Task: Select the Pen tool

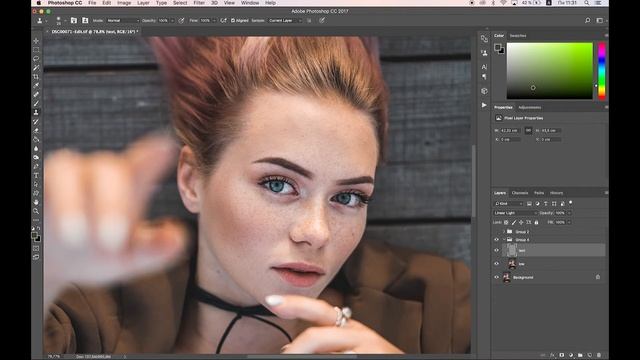Action: click(36, 166)
